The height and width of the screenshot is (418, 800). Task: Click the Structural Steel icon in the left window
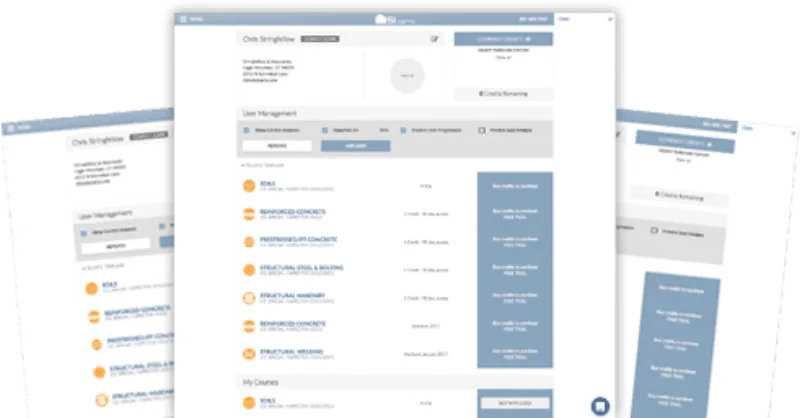tap(99, 373)
